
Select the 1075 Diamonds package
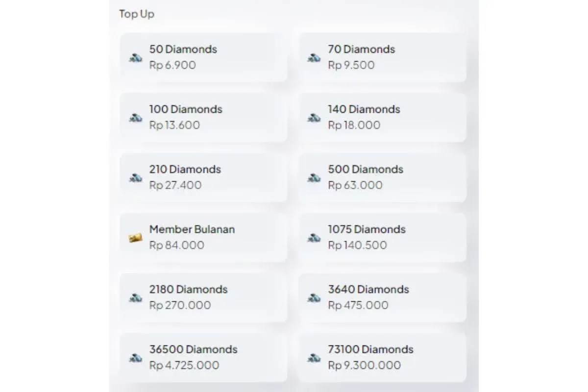coord(382,237)
